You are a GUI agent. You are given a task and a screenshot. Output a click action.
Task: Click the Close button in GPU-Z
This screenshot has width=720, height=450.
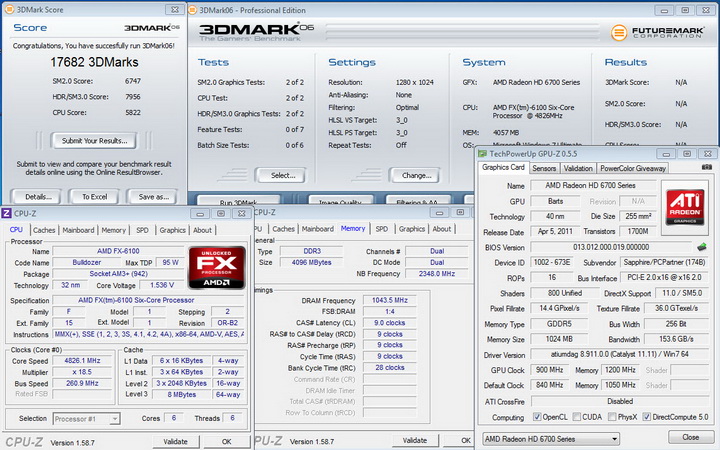tap(690, 437)
